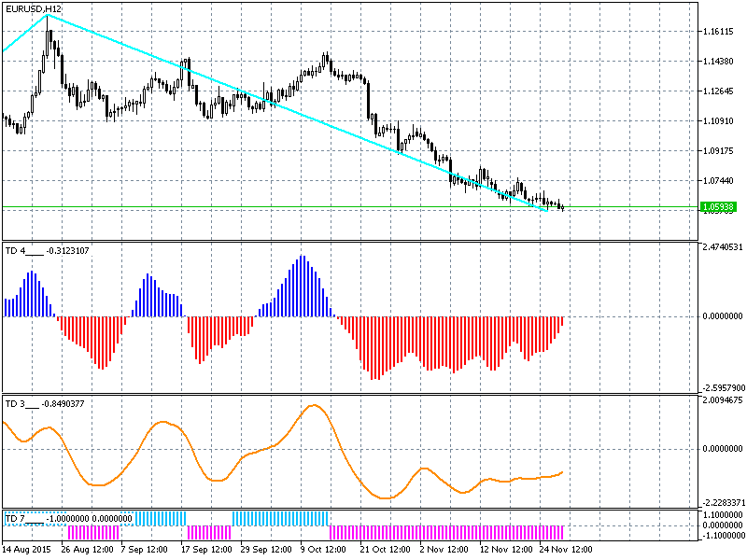This screenshot has width=747, height=560.
Task: Click the tallest blue TD 4 histogram peak
Action: tap(302, 258)
